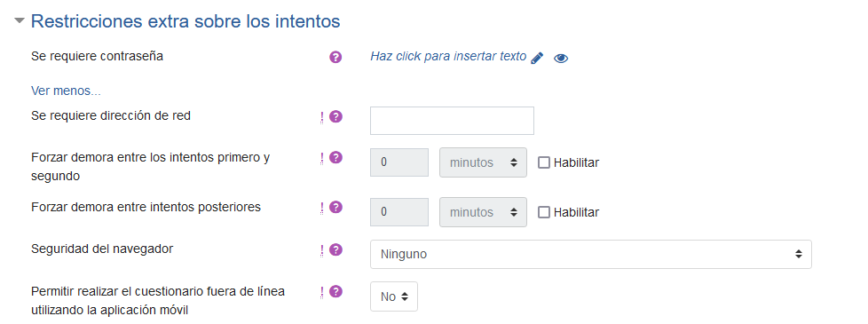Viewport: 868px width, 324px height.
Task: Click the Ver menos... link
Action: click(x=66, y=91)
